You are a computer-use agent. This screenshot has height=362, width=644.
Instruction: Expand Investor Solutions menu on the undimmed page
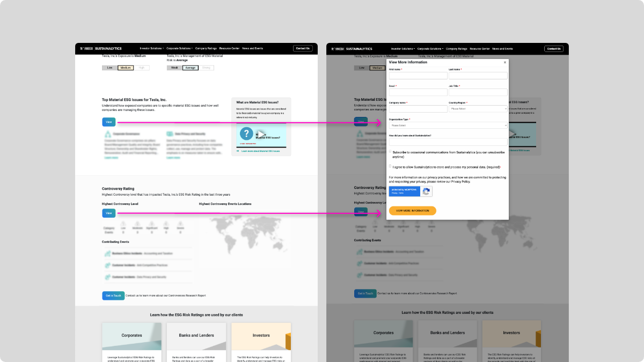click(152, 48)
